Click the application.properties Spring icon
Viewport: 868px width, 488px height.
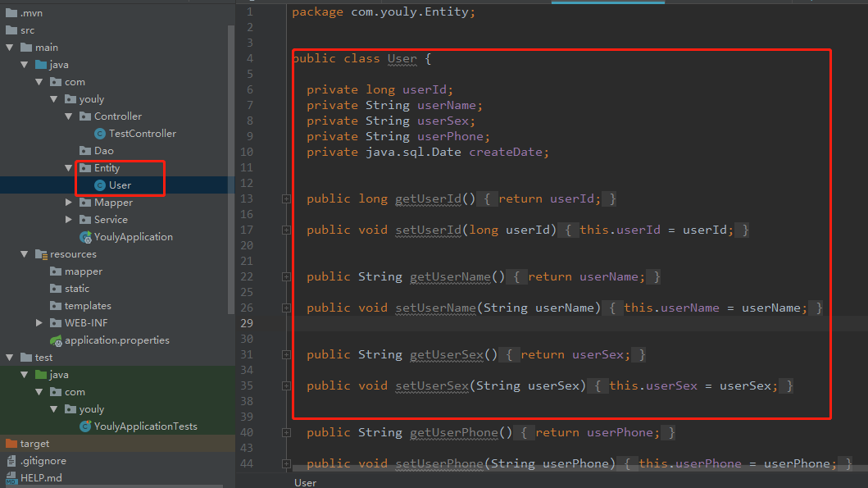click(56, 340)
